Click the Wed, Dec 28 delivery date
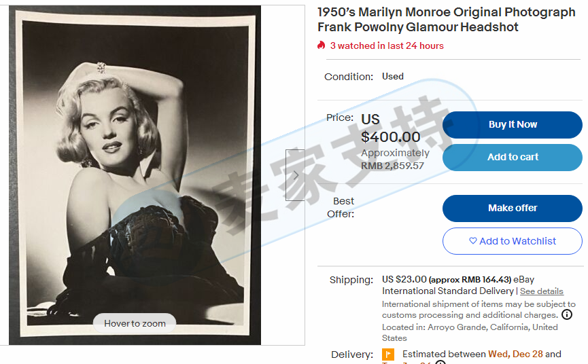Viewport: 588px width, 364px height. click(x=515, y=354)
